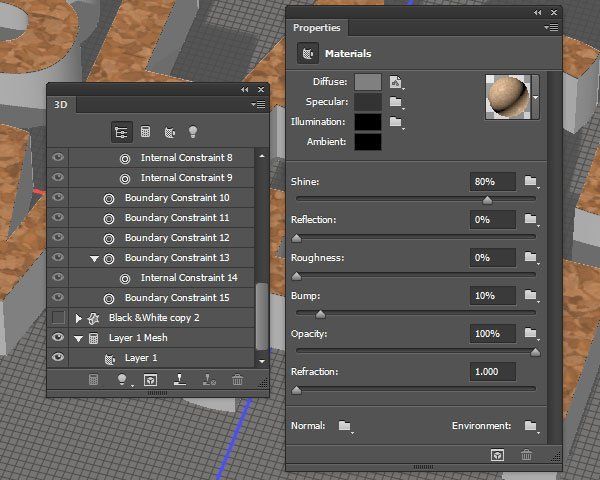Click Materials icon in Properties header
Screen dimensions: 600x480
click(x=308, y=53)
